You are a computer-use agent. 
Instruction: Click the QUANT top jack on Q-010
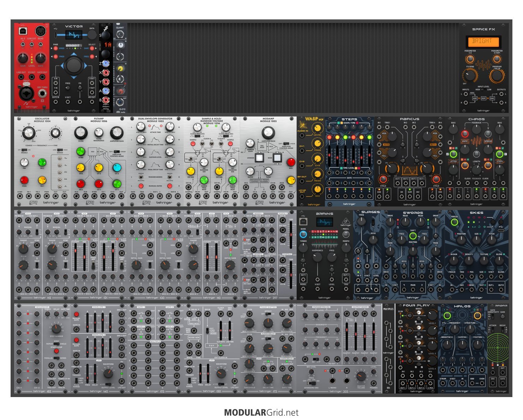tap(120, 35)
